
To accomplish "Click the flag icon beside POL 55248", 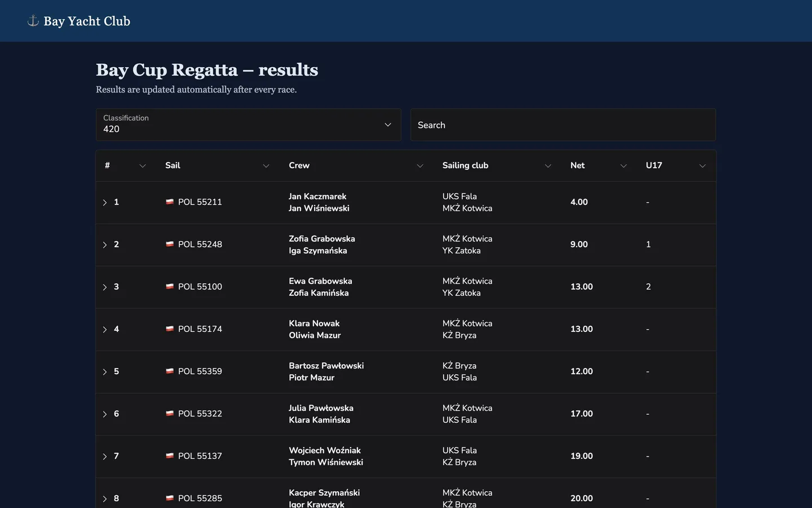I will tap(170, 244).
